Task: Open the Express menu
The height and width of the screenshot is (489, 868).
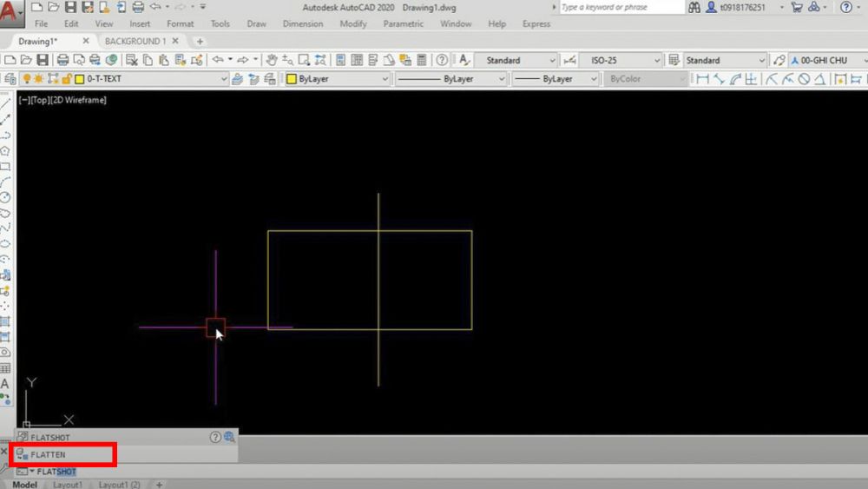Action: pos(536,23)
